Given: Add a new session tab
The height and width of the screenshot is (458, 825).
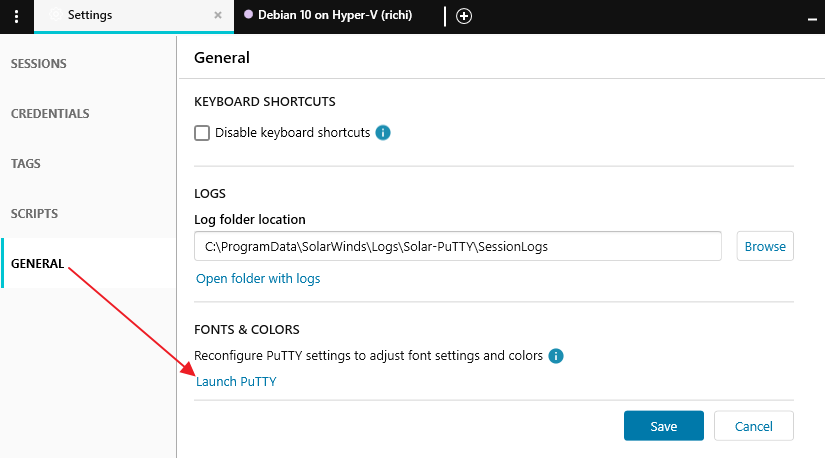Looking at the screenshot, I should click(464, 16).
